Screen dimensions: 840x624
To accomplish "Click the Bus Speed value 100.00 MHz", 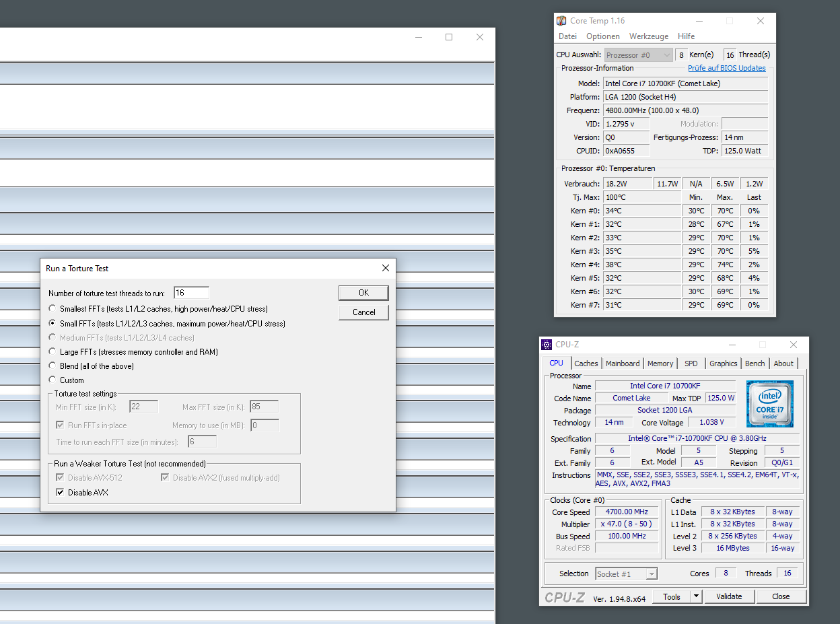I will (x=627, y=536).
